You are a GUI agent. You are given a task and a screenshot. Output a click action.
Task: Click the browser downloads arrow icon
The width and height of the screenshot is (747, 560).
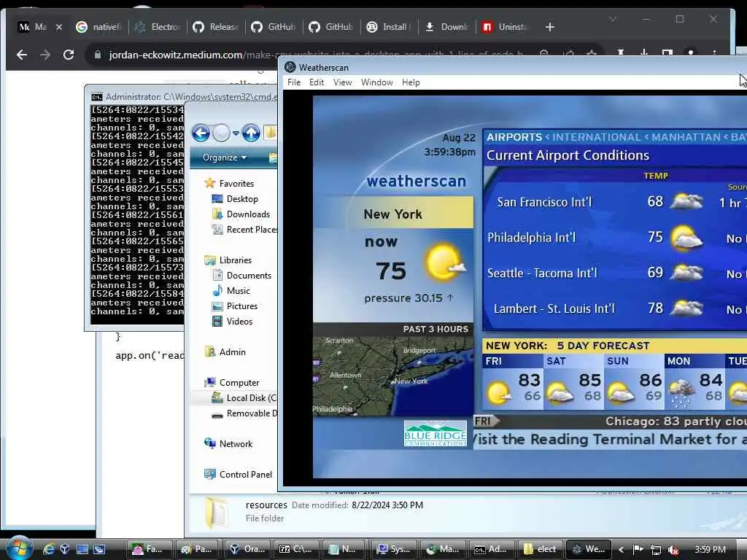tap(644, 53)
